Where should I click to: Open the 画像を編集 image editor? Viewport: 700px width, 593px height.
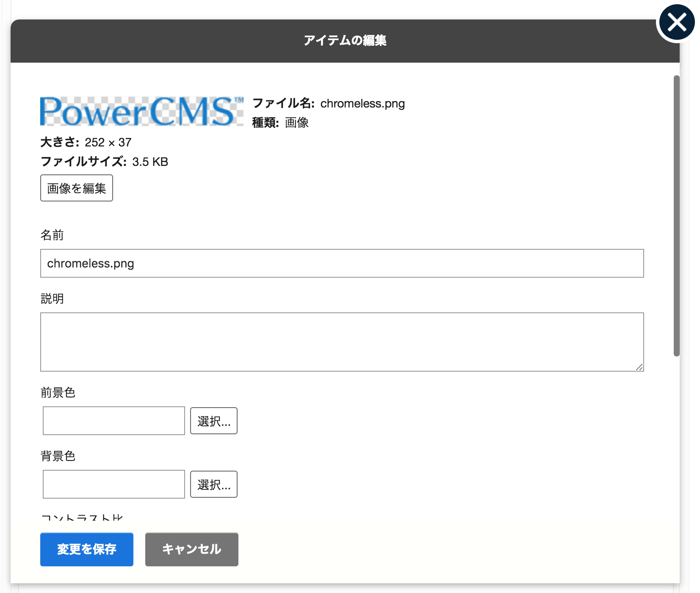(77, 188)
